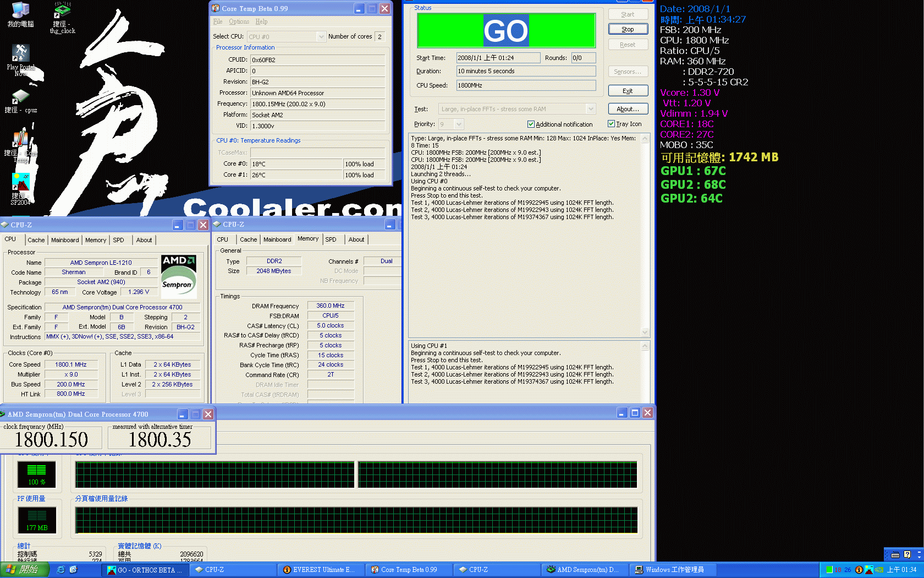Click the Number of cores field
The image size is (924, 578).
click(380, 37)
